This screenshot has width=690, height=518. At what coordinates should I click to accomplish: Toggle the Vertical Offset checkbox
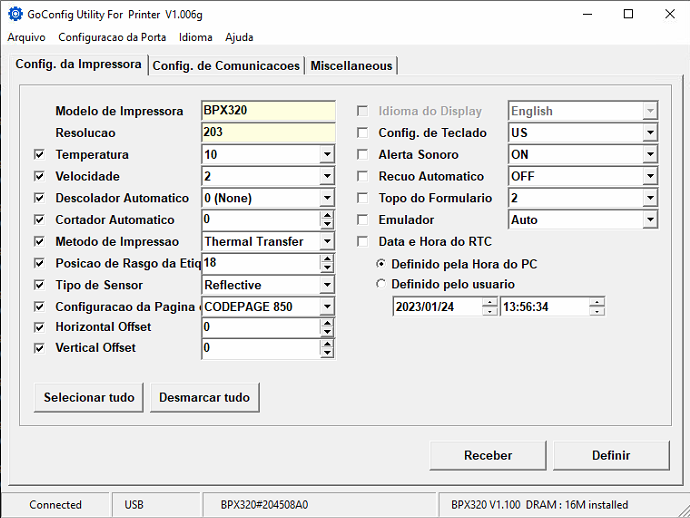39,348
